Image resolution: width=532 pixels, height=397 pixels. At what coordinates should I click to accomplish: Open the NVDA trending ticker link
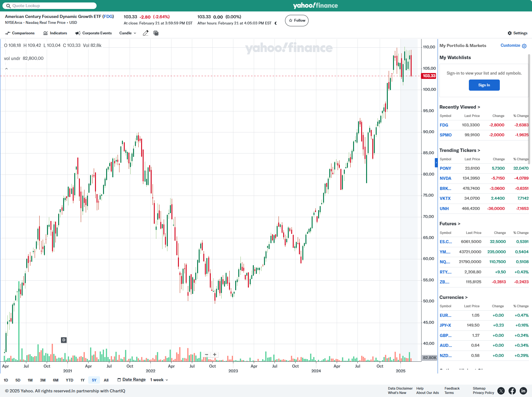click(x=445, y=178)
